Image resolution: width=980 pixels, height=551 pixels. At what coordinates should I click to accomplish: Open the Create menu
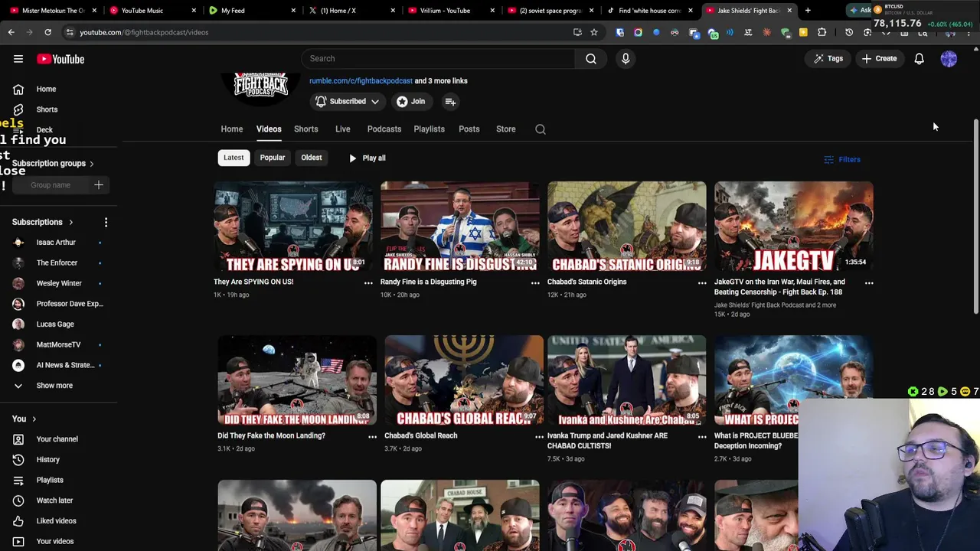[879, 58]
